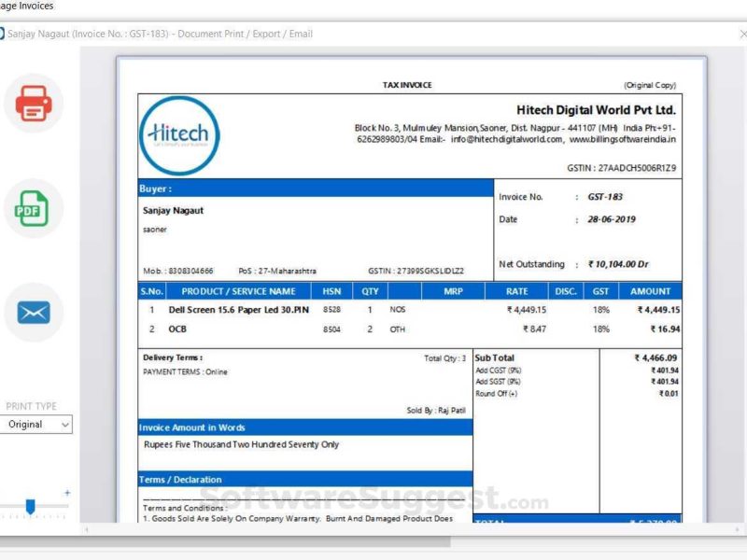This screenshot has height=560, width=747.
Task: Click the OCB product row
Action: (x=410, y=329)
